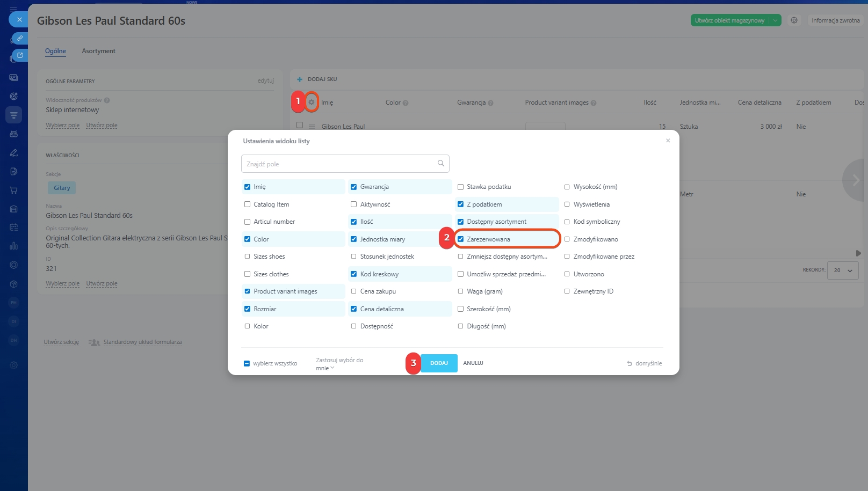Click Wybierz pole under Sklep internetowy

(x=62, y=125)
